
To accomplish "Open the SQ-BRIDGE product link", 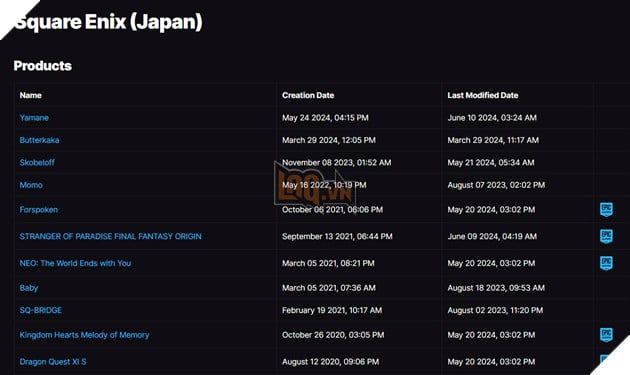I will tap(41, 310).
